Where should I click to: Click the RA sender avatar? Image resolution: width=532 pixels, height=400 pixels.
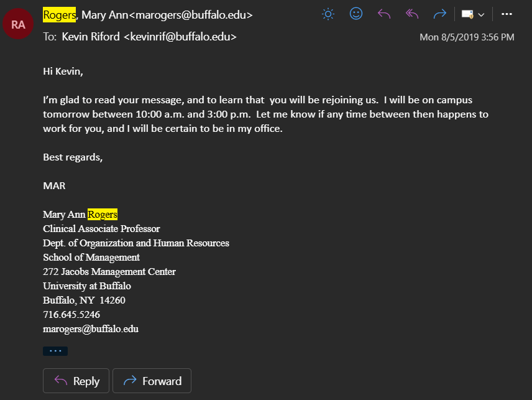click(18, 24)
